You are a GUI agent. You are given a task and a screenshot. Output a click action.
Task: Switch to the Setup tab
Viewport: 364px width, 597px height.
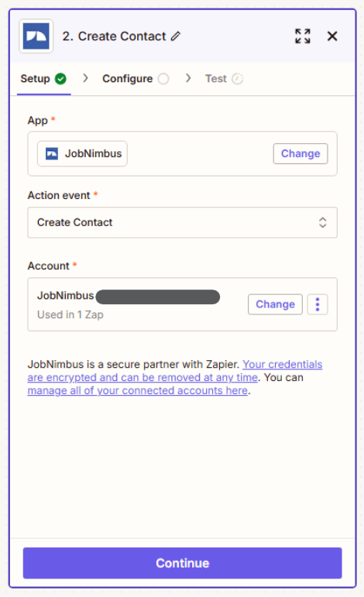tap(43, 79)
